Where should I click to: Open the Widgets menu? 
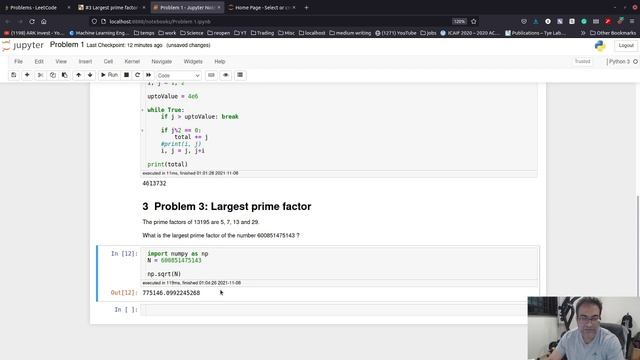click(x=193, y=62)
